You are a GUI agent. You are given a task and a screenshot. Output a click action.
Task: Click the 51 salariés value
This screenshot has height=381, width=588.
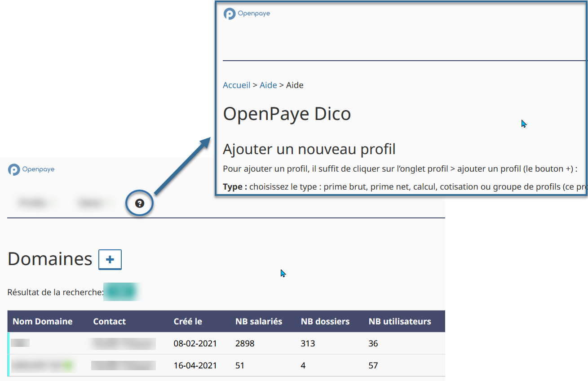coord(240,366)
